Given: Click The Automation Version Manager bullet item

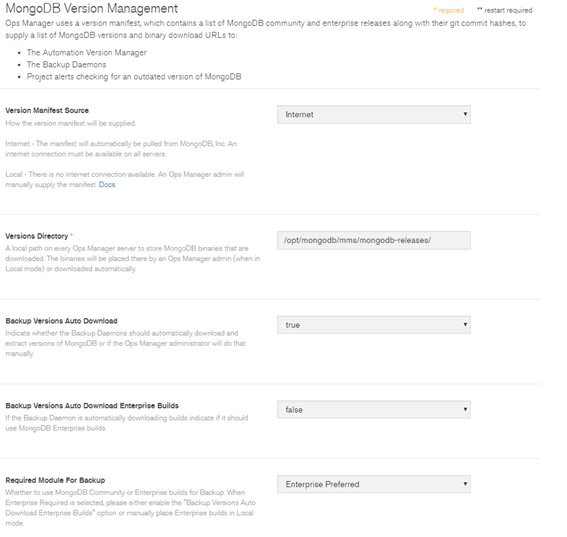Looking at the screenshot, I should pos(87,53).
